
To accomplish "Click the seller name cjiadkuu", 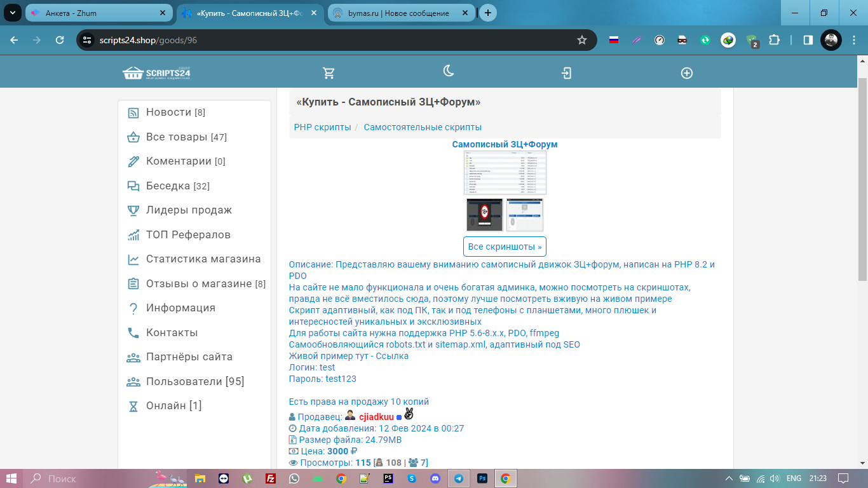I will pyautogui.click(x=376, y=417).
